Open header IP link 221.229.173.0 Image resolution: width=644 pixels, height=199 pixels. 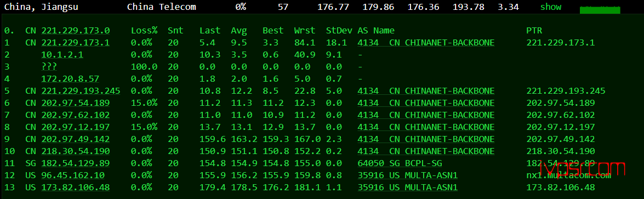[75, 31]
